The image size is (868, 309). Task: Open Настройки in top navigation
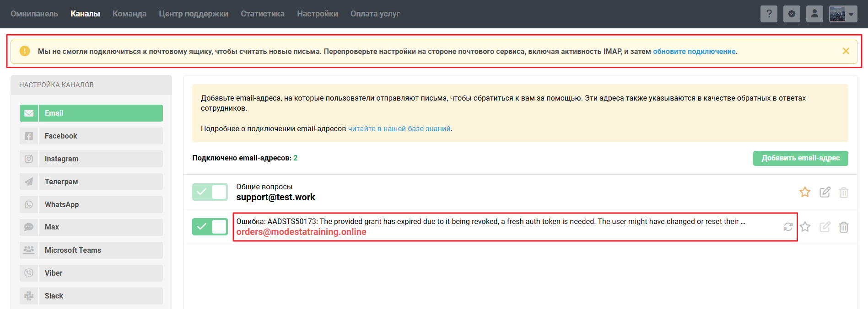point(318,14)
